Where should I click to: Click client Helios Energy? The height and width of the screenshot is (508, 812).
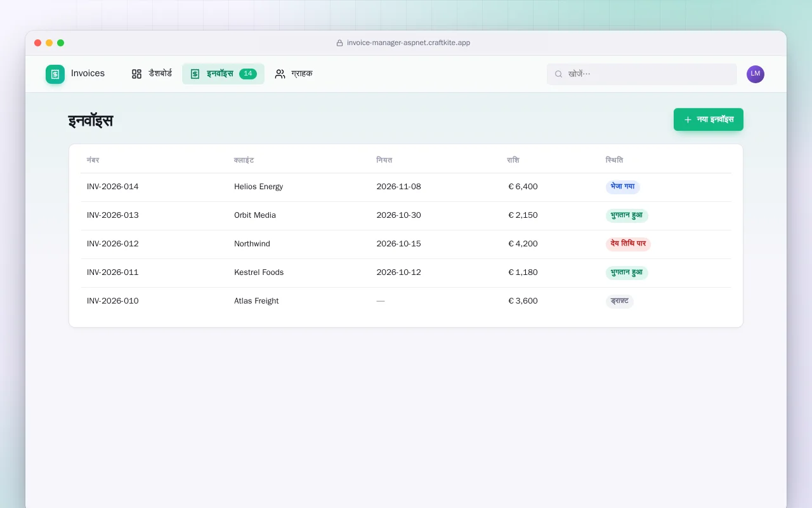pyautogui.click(x=259, y=187)
